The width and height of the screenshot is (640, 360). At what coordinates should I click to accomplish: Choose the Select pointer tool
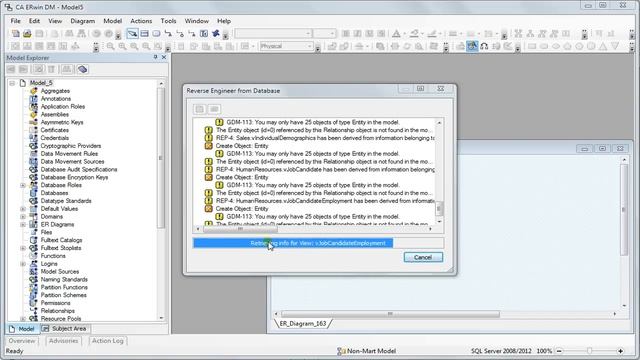(x=132, y=33)
